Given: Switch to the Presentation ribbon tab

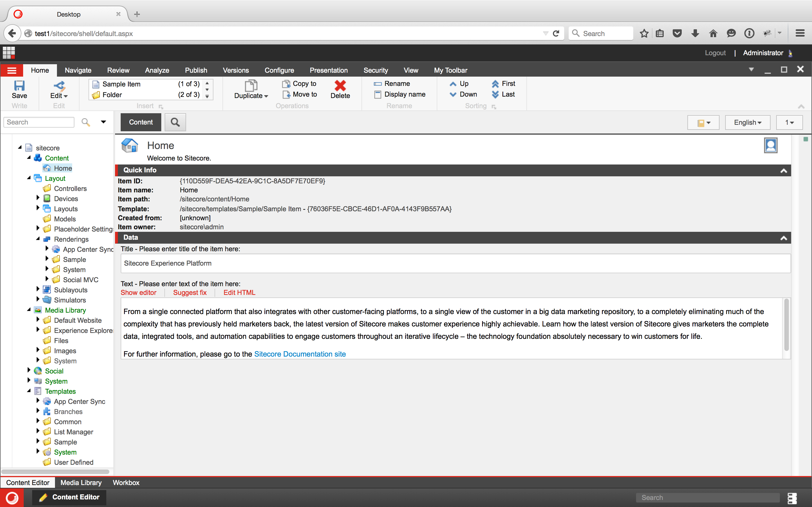Looking at the screenshot, I should pos(328,70).
